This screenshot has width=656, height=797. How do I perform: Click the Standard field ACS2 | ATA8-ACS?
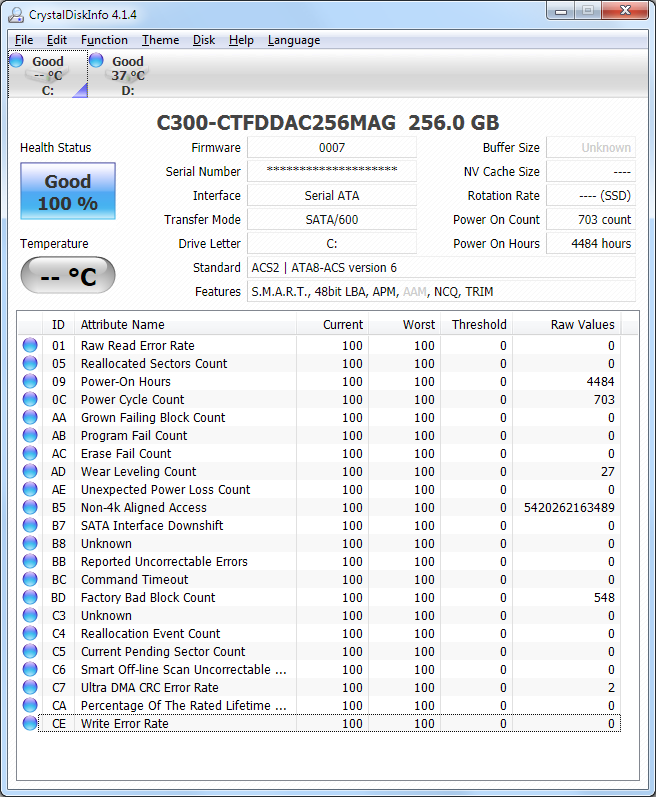click(441, 267)
